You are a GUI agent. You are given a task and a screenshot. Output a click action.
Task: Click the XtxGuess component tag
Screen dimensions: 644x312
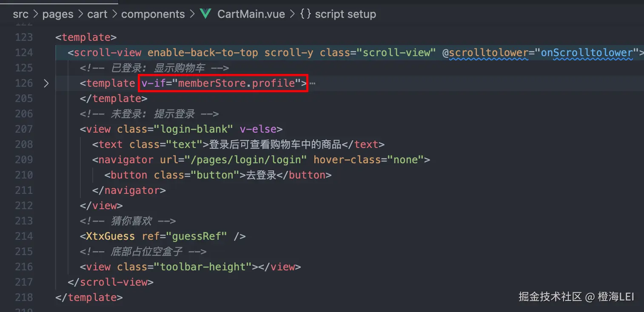110,236
